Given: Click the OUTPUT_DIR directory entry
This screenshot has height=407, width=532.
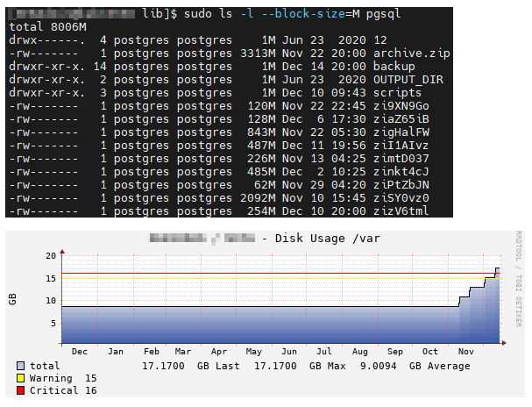Looking at the screenshot, I should pyautogui.click(x=408, y=80).
